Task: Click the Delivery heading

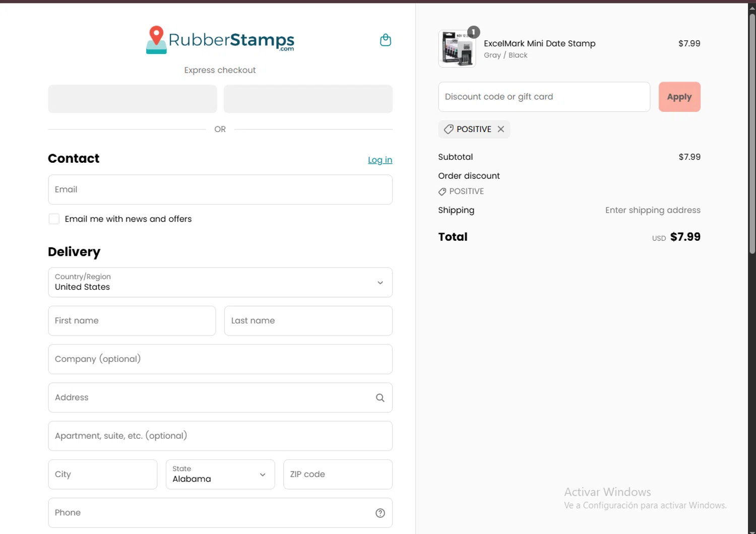Action: [x=74, y=252]
